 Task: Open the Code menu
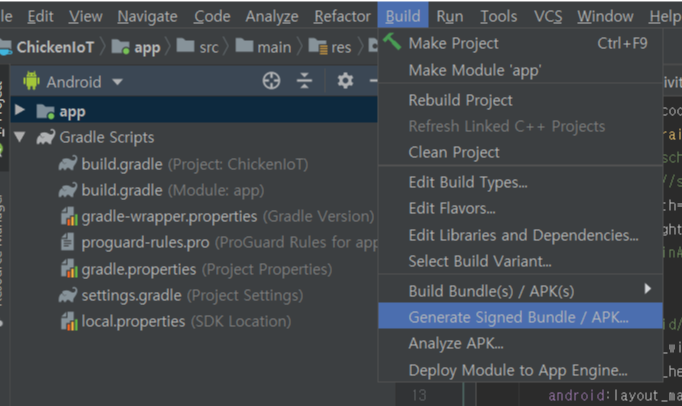pos(212,17)
